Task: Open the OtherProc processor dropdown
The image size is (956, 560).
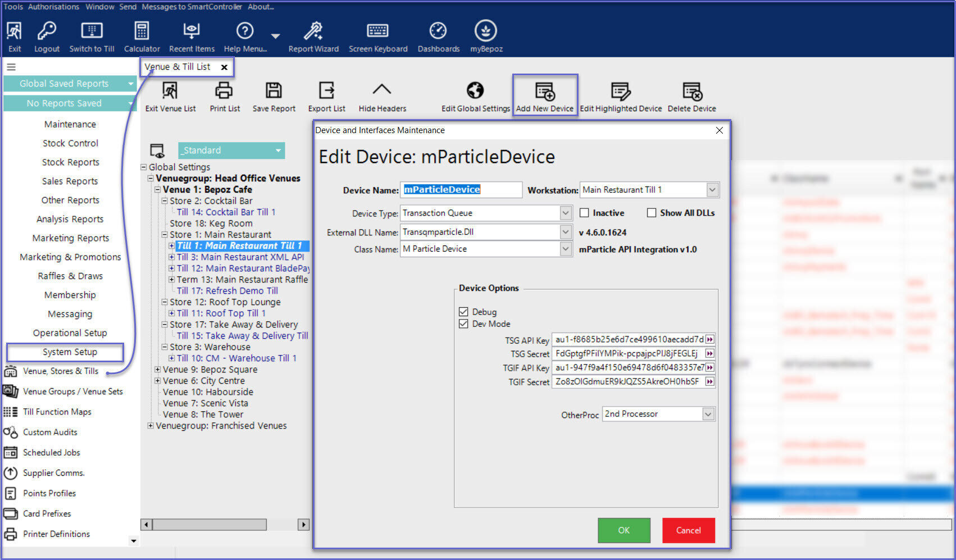Action: pyautogui.click(x=708, y=414)
